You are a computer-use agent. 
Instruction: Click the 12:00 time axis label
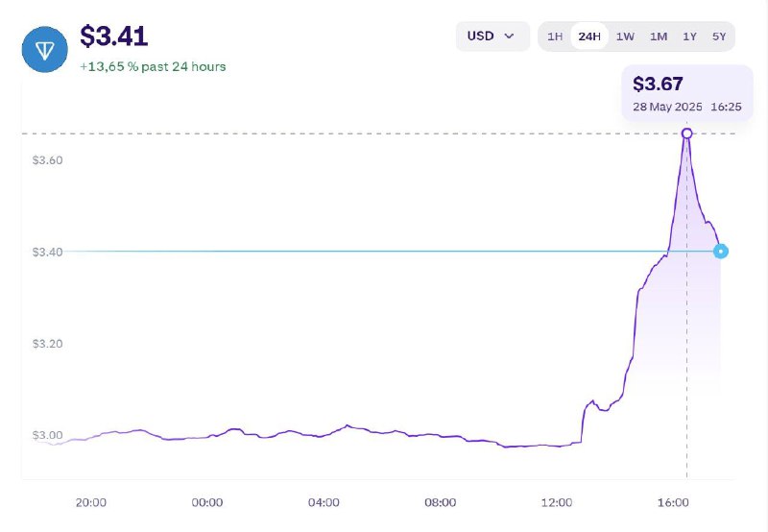click(x=557, y=502)
